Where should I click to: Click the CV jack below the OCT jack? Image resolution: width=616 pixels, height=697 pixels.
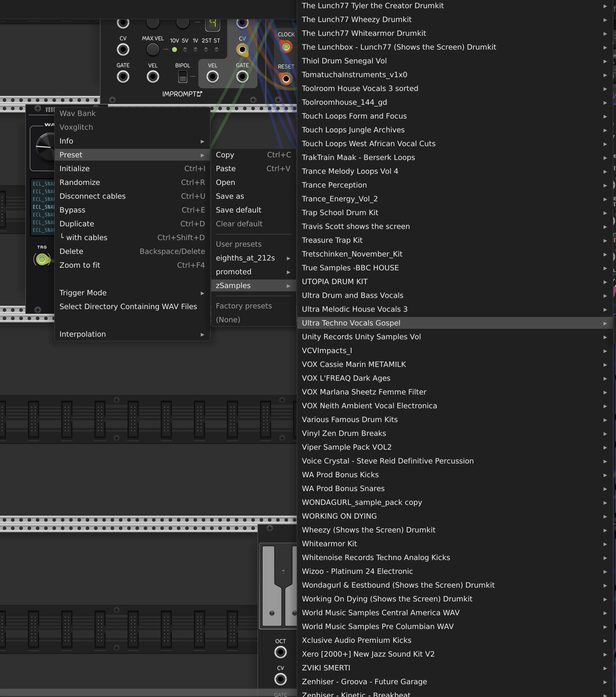coord(280,679)
